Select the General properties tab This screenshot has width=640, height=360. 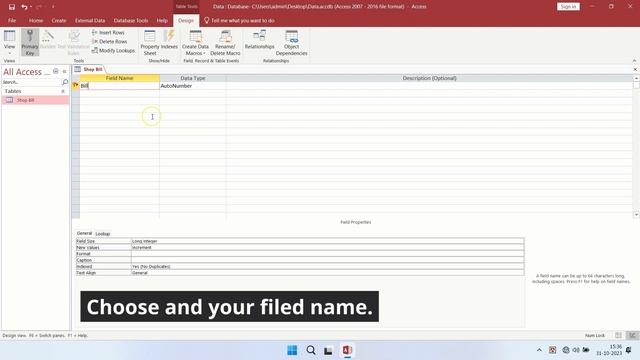(x=84, y=233)
